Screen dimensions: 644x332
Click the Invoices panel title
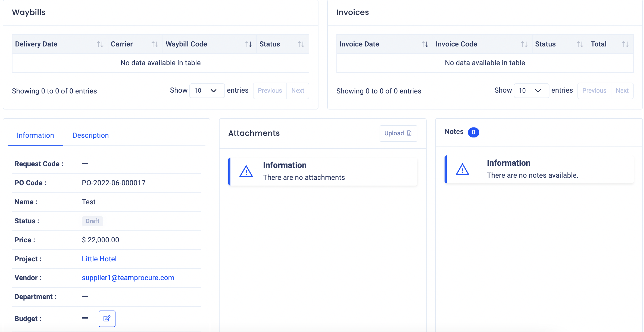click(x=352, y=12)
